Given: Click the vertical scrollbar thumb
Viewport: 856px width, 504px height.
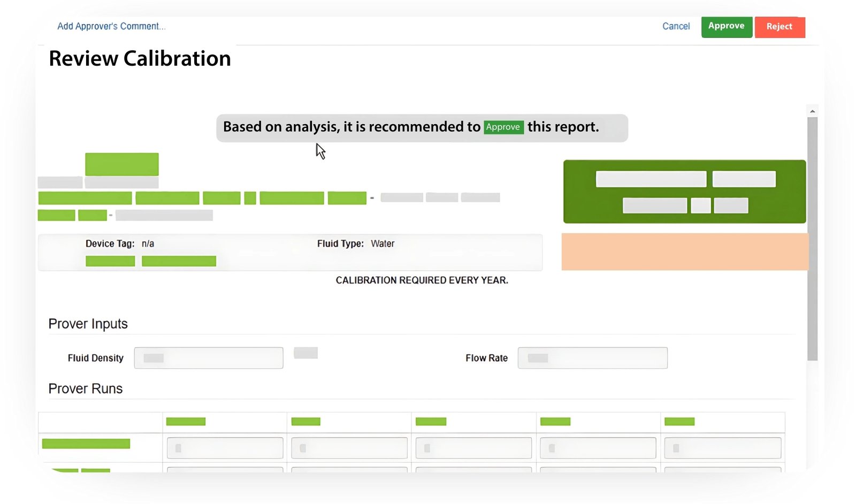Looking at the screenshot, I should coord(812,238).
